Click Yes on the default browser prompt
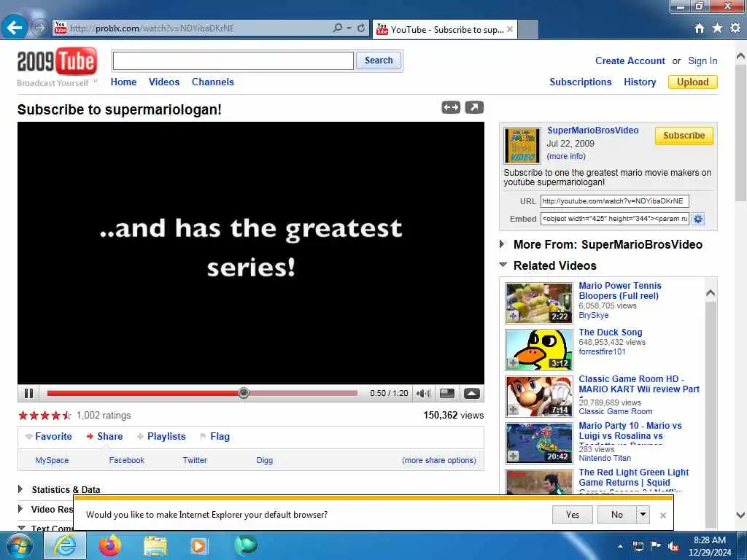This screenshot has height=560, width=747. (x=572, y=514)
